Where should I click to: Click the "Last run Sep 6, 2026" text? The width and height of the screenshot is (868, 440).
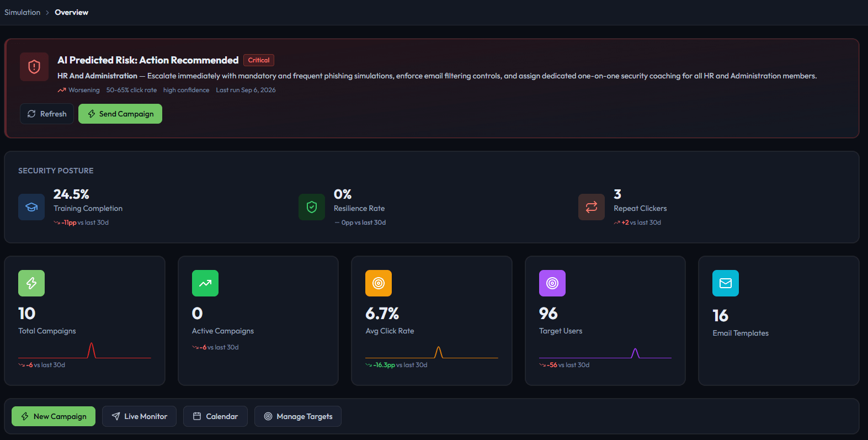[246, 90]
